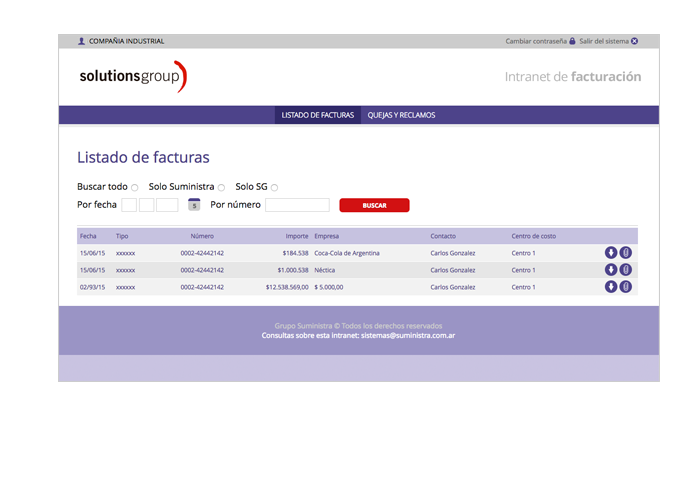The image size is (700, 500).
Task: Click the $184.538 amount cell
Action: pyautogui.click(x=295, y=253)
